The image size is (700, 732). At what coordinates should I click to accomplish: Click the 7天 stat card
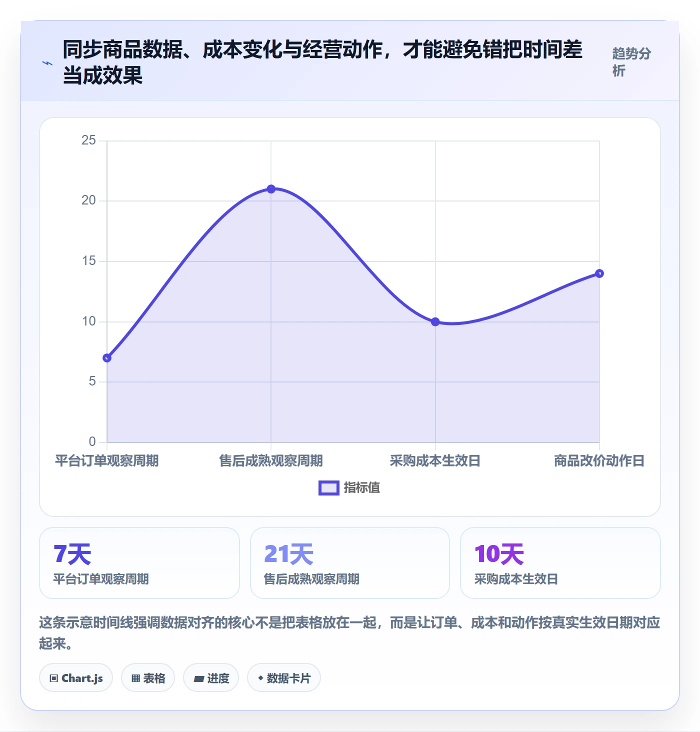[x=139, y=563]
